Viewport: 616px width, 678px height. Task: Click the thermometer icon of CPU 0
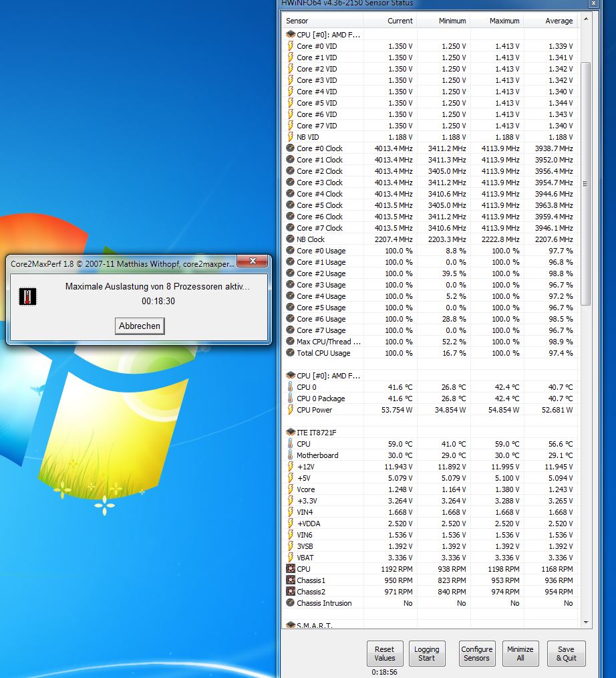tap(290, 386)
